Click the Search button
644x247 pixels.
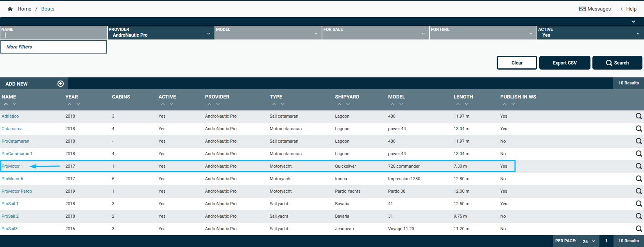pyautogui.click(x=617, y=63)
